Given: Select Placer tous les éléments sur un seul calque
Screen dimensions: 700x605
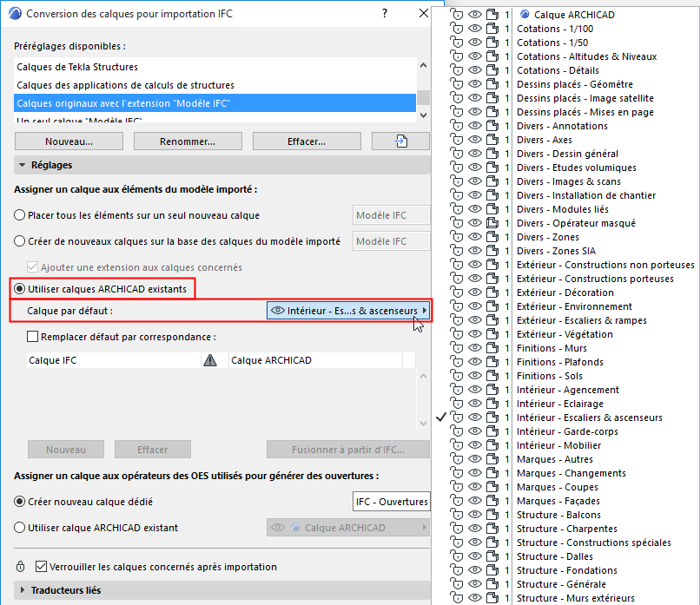Looking at the screenshot, I should point(20,215).
